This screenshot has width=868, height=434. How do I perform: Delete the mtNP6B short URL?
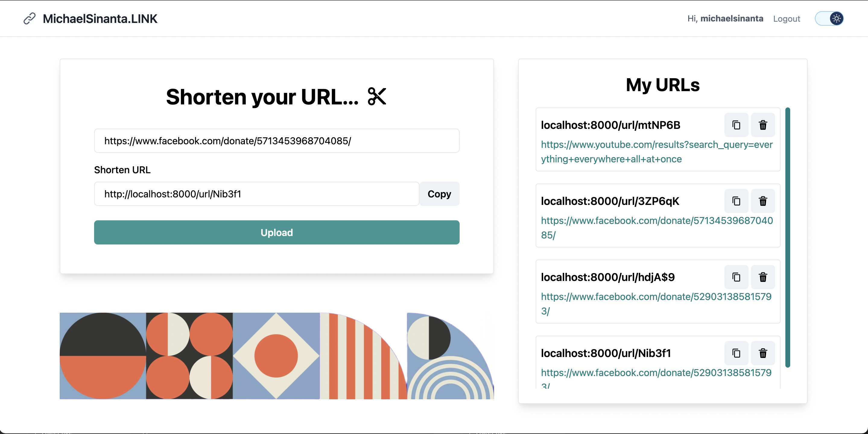pyautogui.click(x=763, y=125)
